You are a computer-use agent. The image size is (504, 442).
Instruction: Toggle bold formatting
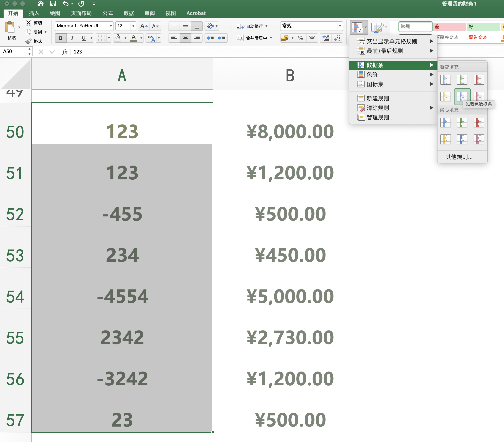pos(60,38)
